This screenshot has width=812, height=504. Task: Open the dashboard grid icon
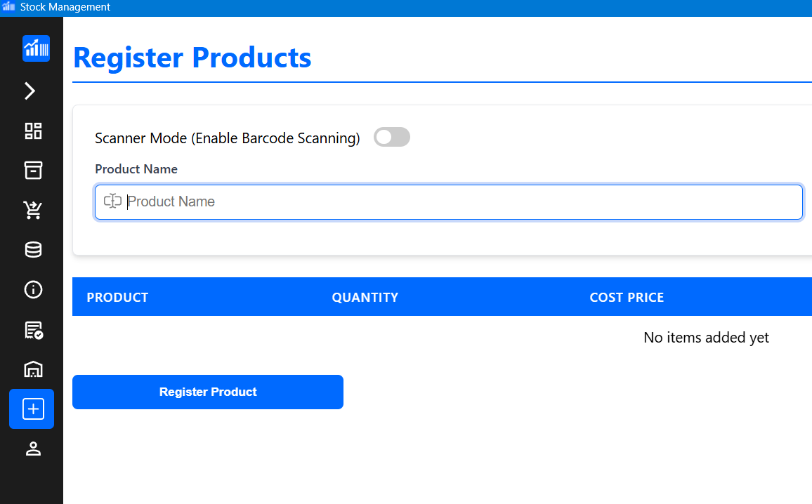tap(33, 131)
